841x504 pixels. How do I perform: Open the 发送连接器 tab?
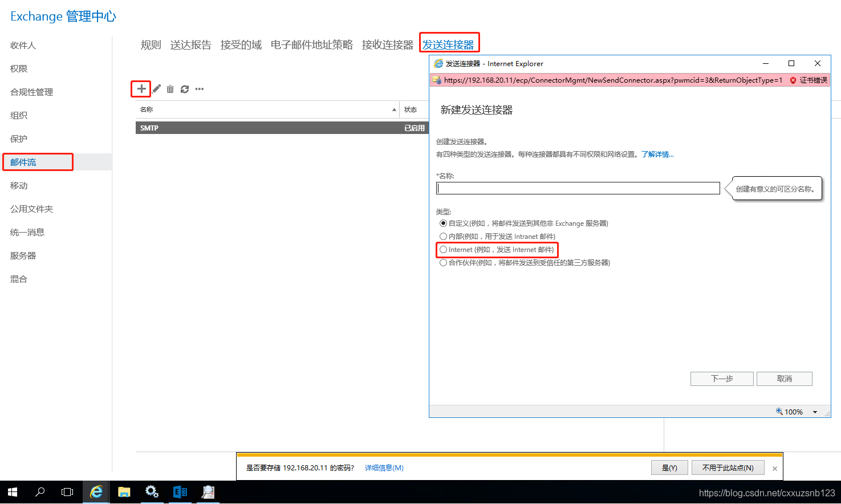pos(448,45)
